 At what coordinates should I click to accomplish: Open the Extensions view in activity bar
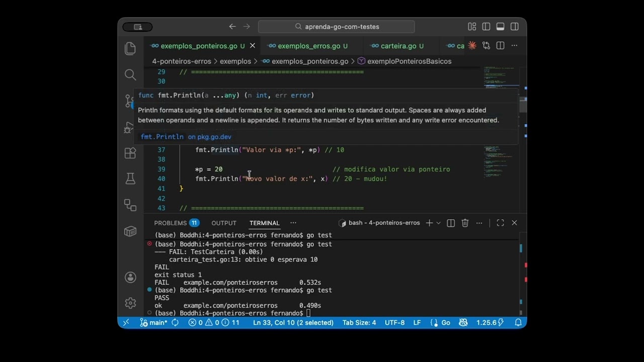click(x=130, y=153)
